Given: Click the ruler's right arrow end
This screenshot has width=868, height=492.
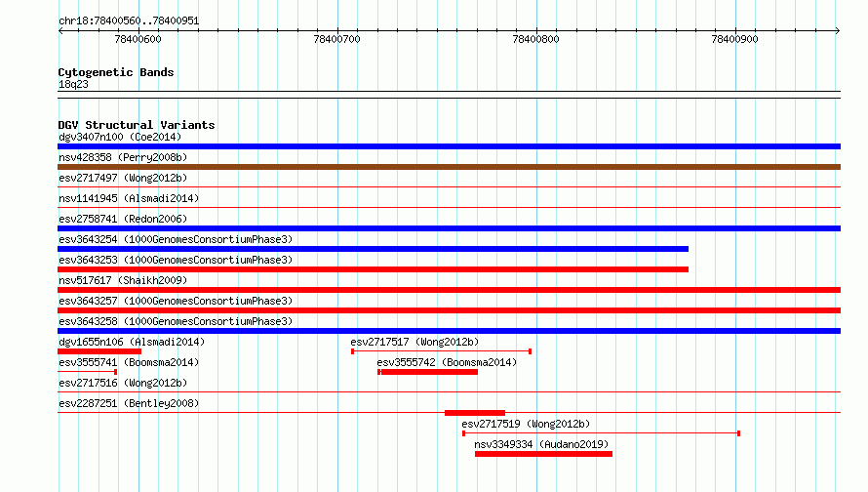Looking at the screenshot, I should [838, 30].
